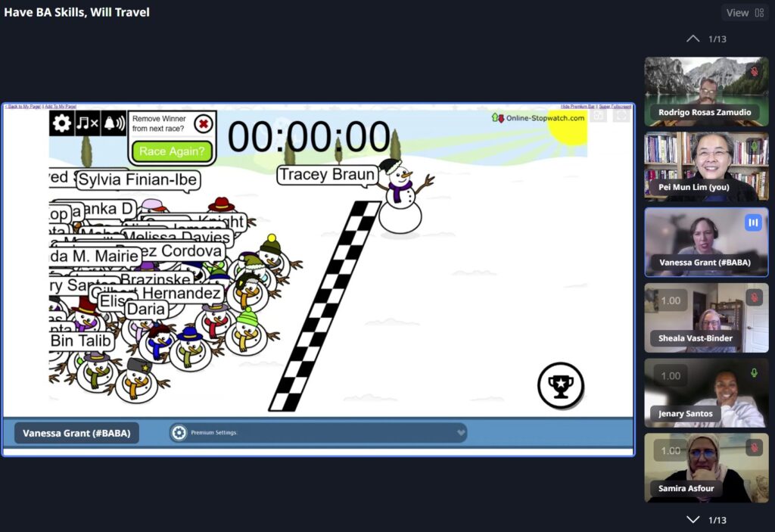The image size is (775, 532).
Task: Go to next participants page chevron
Action: pos(692,520)
